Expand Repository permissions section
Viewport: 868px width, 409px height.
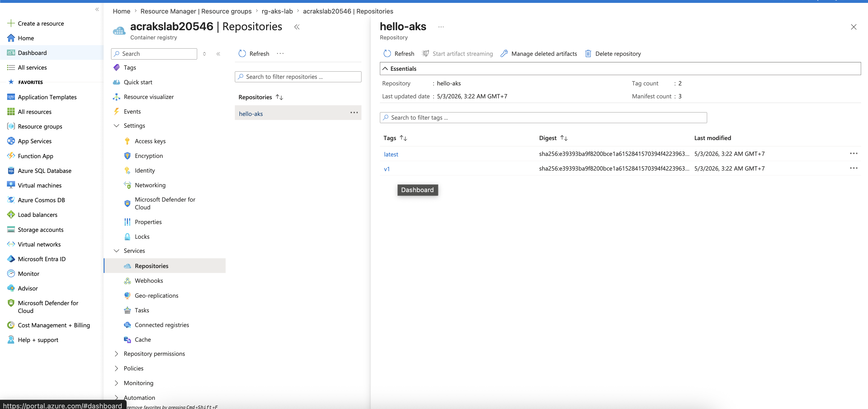117,353
